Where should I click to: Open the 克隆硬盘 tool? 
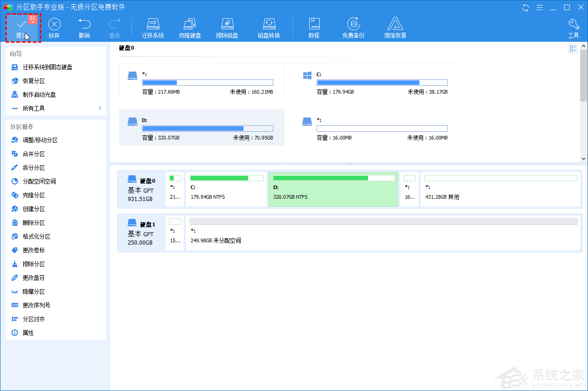[x=190, y=24]
